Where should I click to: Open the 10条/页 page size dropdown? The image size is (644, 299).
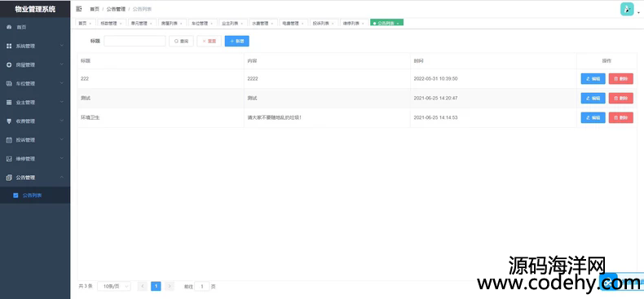[x=114, y=286]
